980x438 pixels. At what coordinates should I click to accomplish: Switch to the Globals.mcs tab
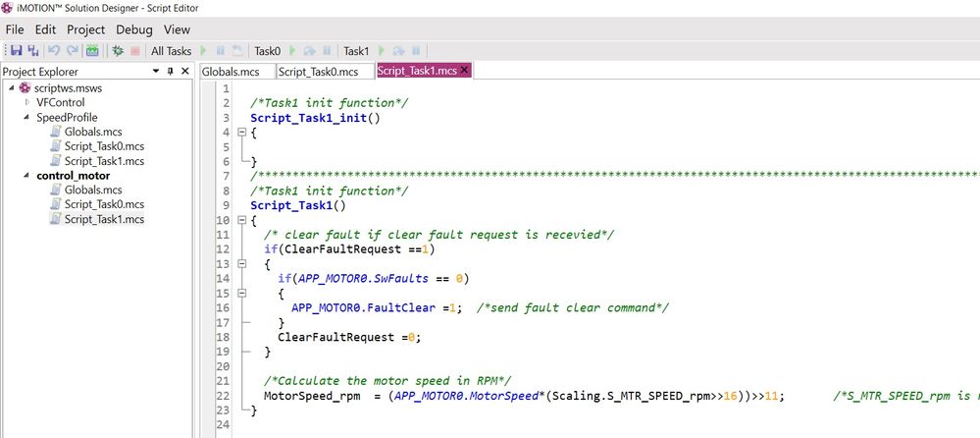coord(230,72)
